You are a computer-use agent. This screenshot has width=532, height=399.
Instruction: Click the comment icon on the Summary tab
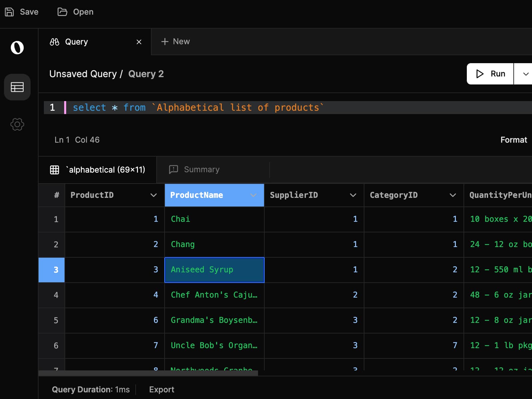(x=173, y=169)
